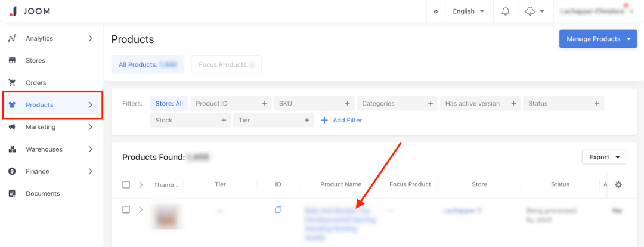
Task: Toggle the select-all products checkbox
Action: (x=126, y=184)
